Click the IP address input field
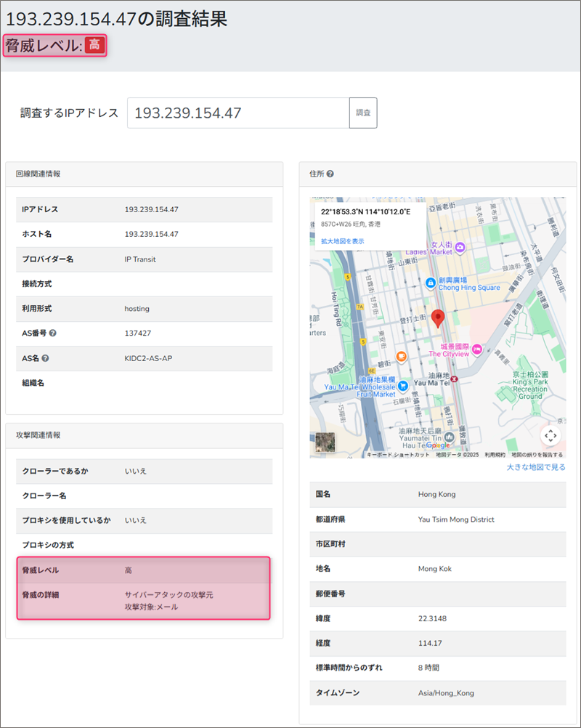 click(237, 113)
